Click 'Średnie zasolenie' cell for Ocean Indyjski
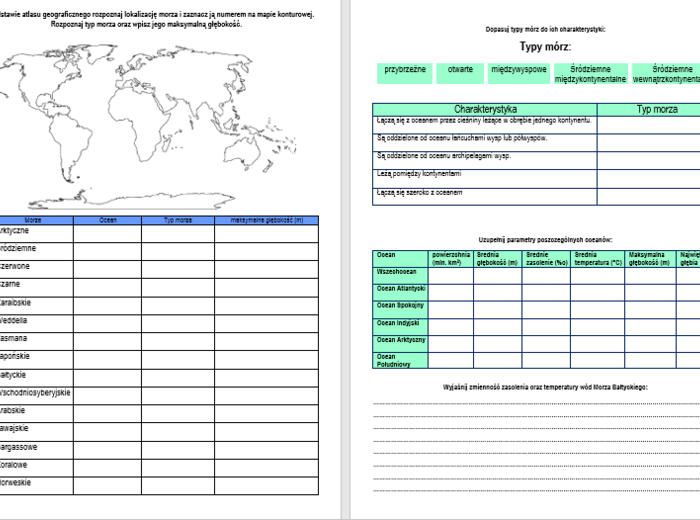 (546, 324)
